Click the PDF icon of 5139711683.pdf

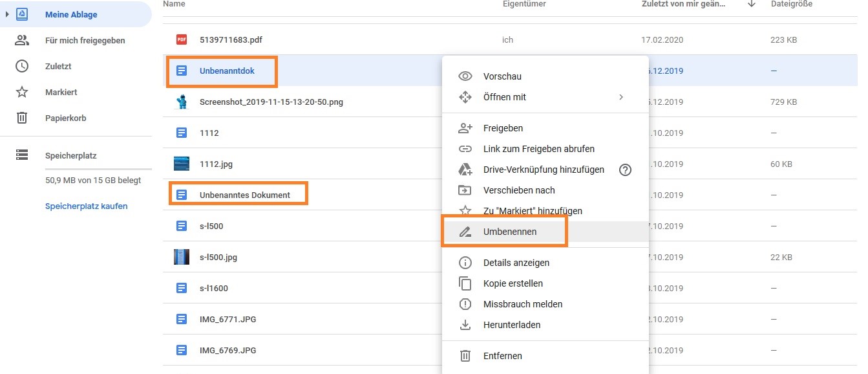click(x=182, y=39)
